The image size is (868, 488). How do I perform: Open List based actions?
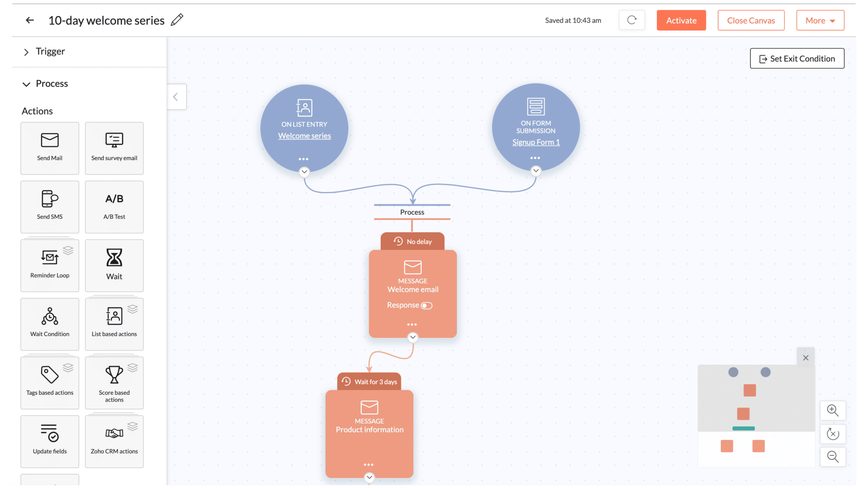(114, 324)
